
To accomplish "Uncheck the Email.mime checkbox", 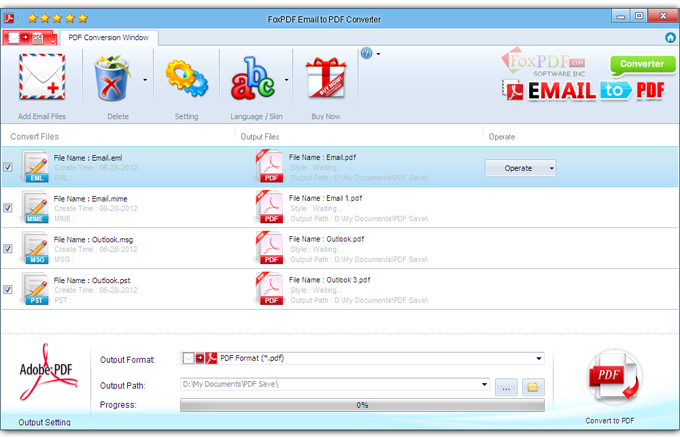I will pyautogui.click(x=8, y=208).
